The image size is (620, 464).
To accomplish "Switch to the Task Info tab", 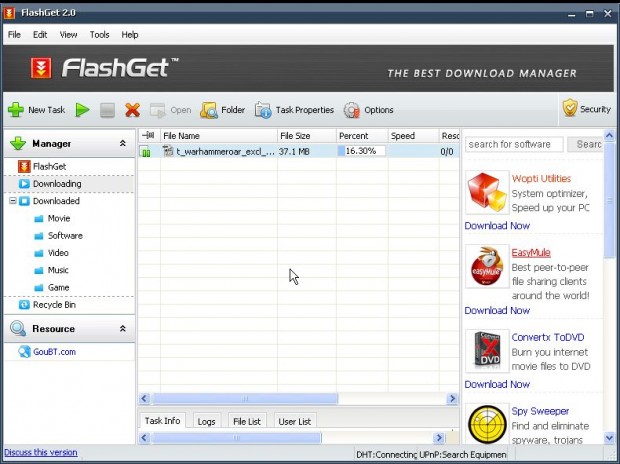I will click(x=162, y=421).
